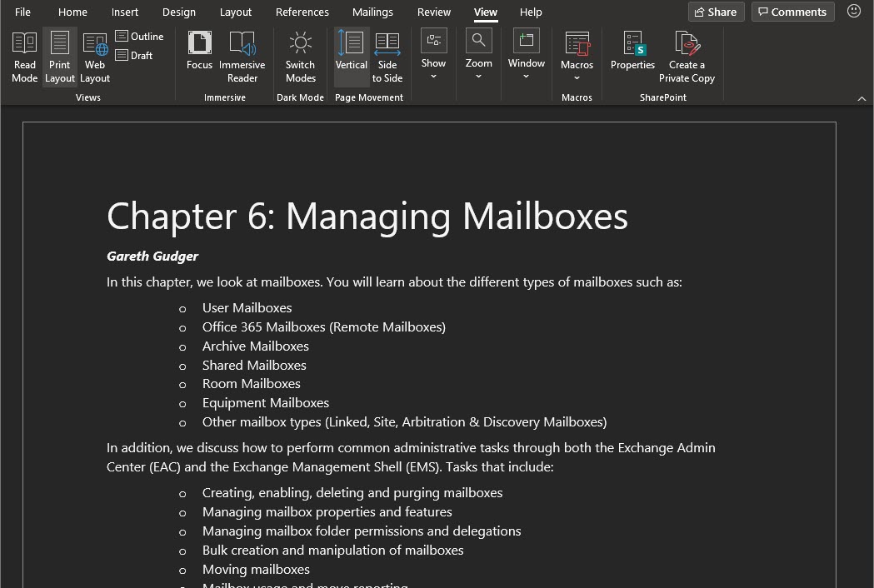Open the Immersive Reader
Screen dimensions: 874x588
pyautogui.click(x=242, y=56)
